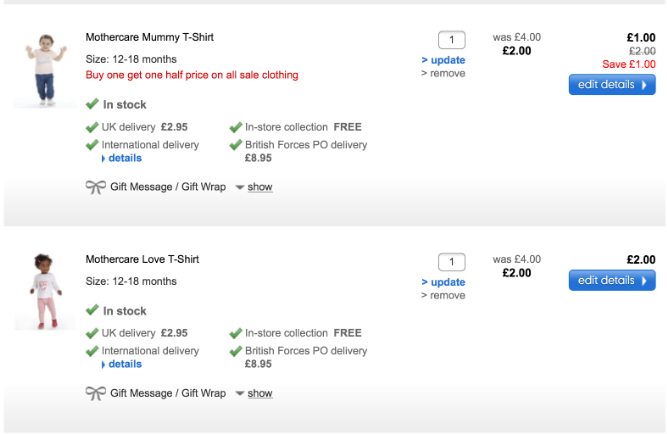Click green In stock tick for Mummy T-Shirt

[x=92, y=104]
